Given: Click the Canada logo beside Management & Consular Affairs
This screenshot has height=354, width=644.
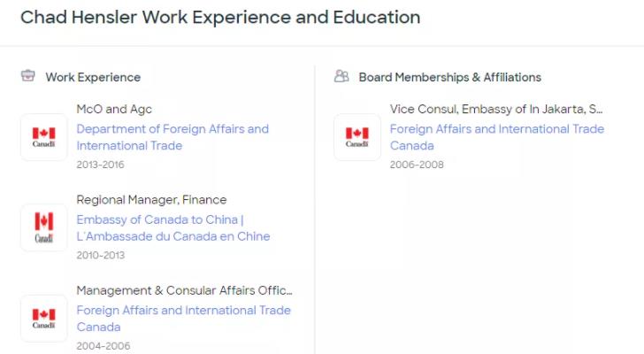Looking at the screenshot, I should (x=43, y=318).
